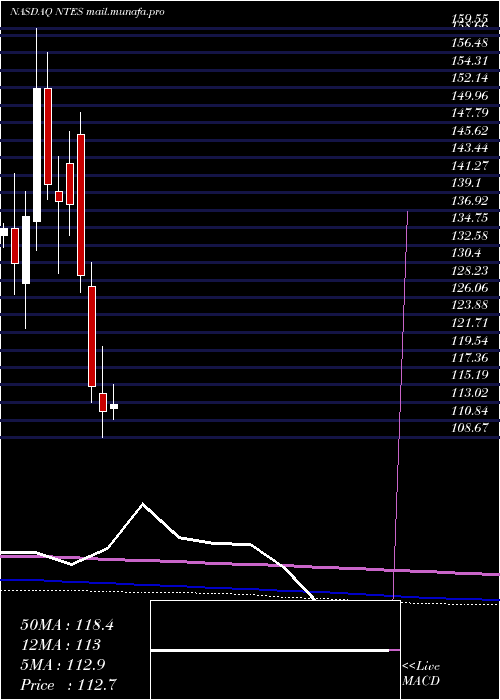
Task: Select the 121.71 price axis label
Action: click(x=470, y=323)
